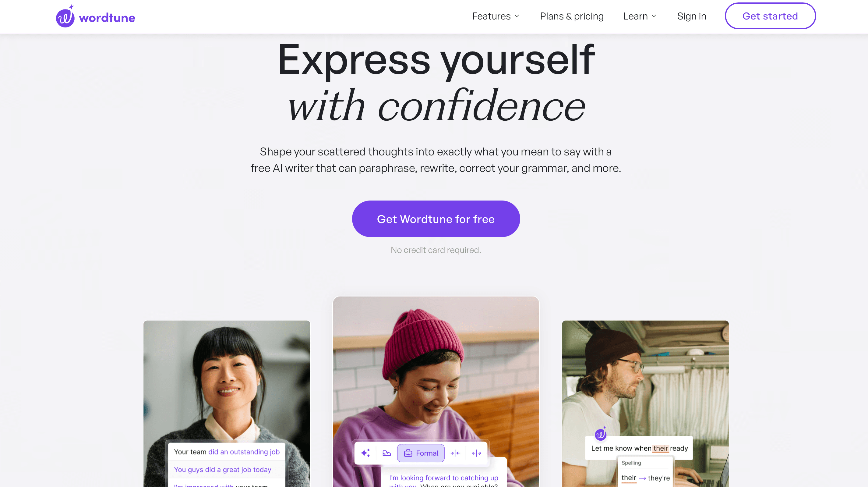
Task: Click the spelling correction arrow icon
Action: point(643,477)
